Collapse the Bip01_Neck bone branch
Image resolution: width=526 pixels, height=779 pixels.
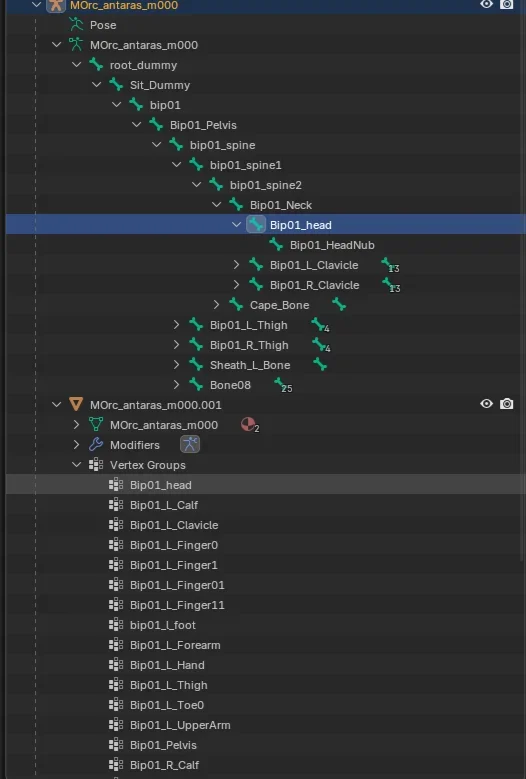point(217,205)
